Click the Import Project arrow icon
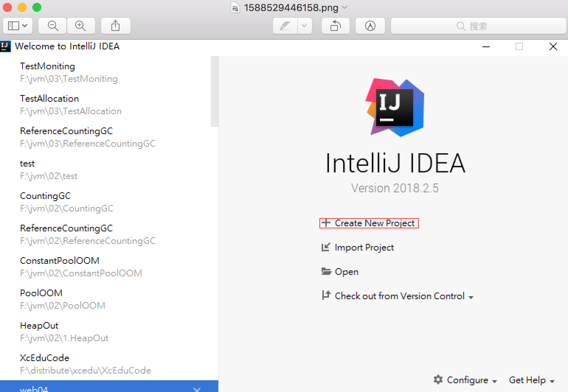The height and width of the screenshot is (392, 568). tap(326, 247)
